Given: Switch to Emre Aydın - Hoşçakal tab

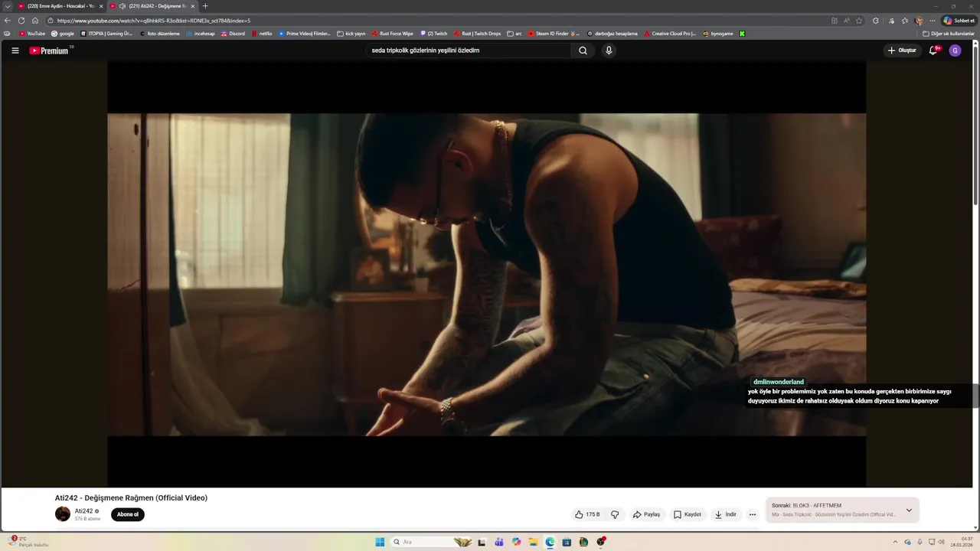Looking at the screenshot, I should pos(60,6).
